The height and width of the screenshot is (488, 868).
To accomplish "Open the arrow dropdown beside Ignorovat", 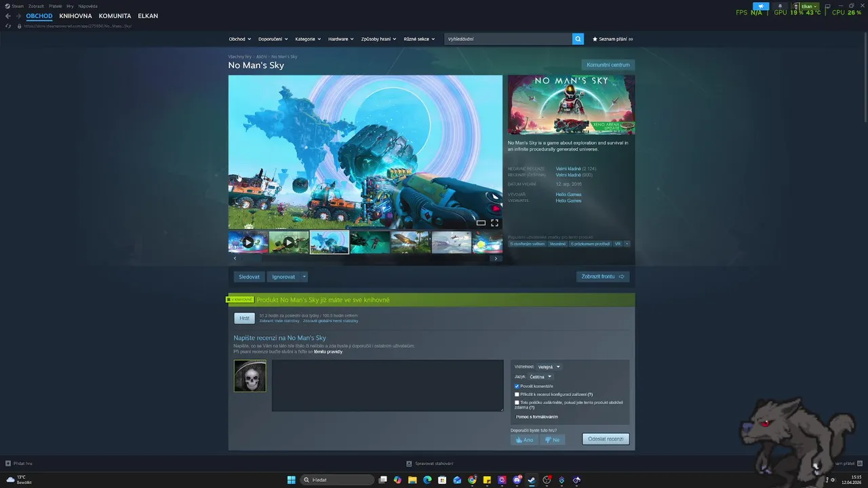I will pyautogui.click(x=304, y=277).
